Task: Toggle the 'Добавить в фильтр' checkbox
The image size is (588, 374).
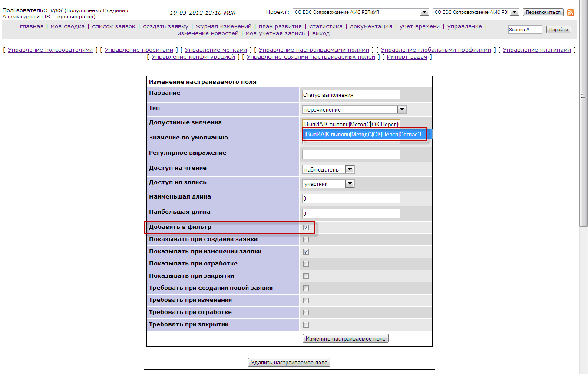Action: tap(306, 227)
